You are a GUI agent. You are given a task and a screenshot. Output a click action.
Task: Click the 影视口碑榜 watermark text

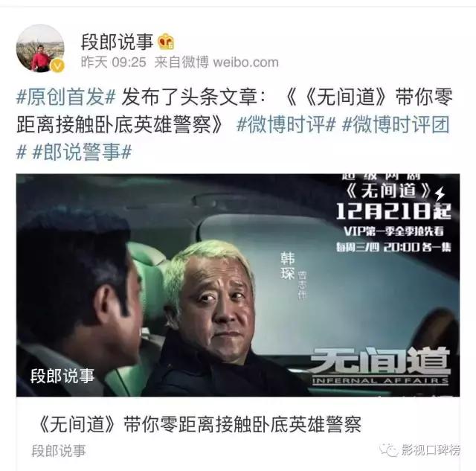pyautogui.click(x=431, y=449)
